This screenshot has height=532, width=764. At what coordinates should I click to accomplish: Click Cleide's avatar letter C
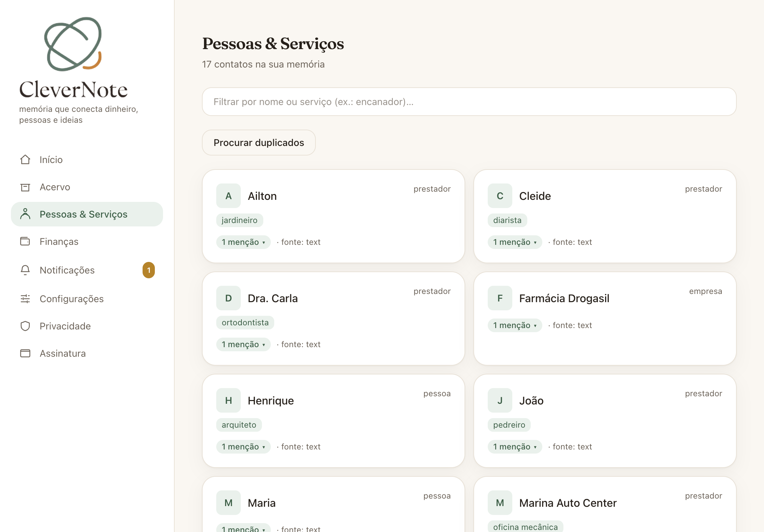coord(500,196)
